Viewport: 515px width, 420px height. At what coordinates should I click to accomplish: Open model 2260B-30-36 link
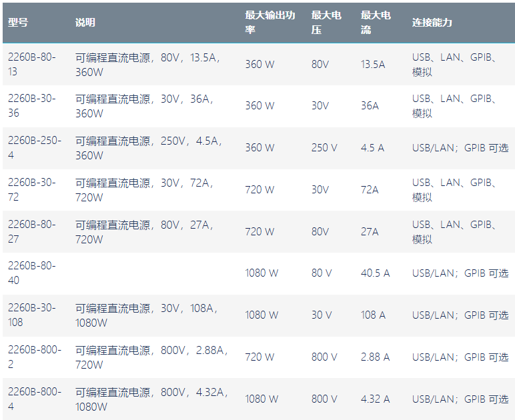pyautogui.click(x=32, y=105)
